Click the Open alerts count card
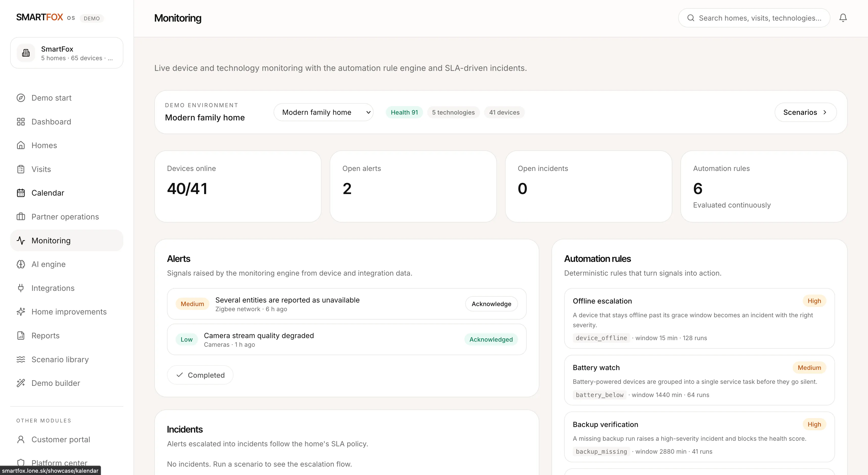The width and height of the screenshot is (868, 475). click(413, 186)
